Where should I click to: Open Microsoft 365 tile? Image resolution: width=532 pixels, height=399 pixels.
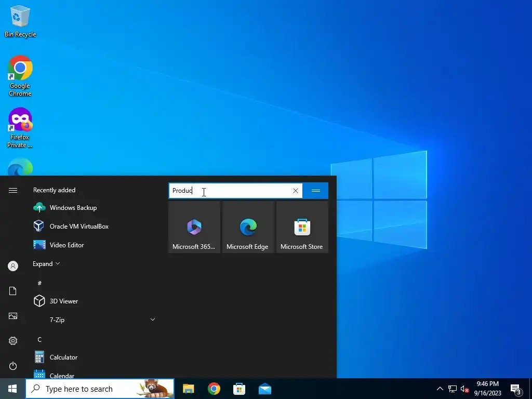194,227
